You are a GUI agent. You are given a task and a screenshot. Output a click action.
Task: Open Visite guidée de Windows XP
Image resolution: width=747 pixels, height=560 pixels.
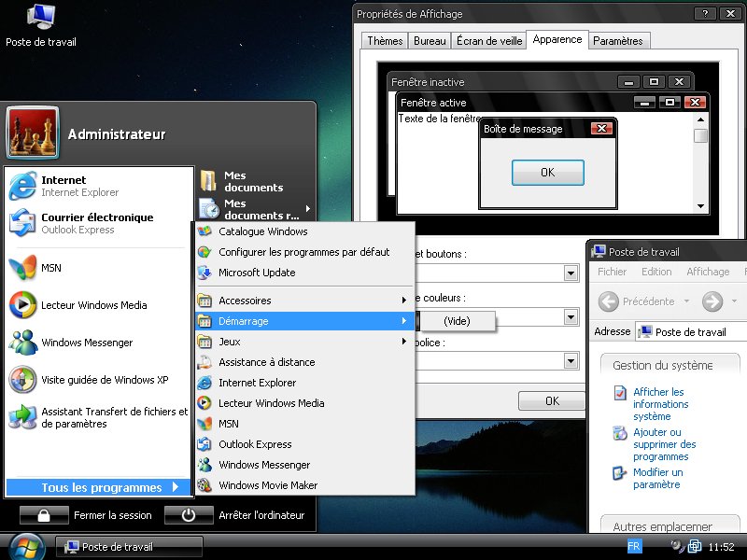click(x=104, y=380)
